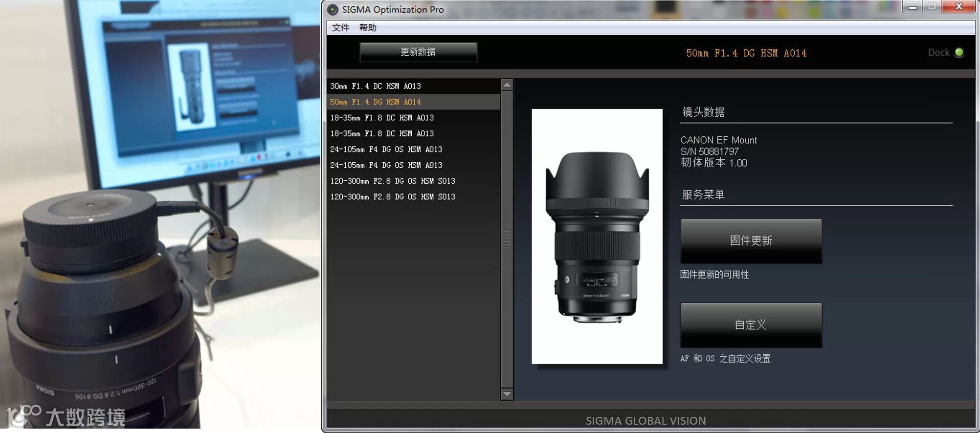
Task: Click the 镜头数据 section heading
Action: tap(703, 112)
